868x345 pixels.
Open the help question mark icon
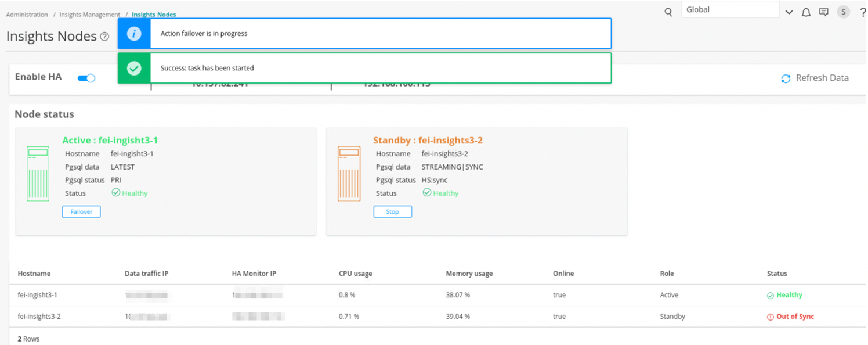[862, 13]
